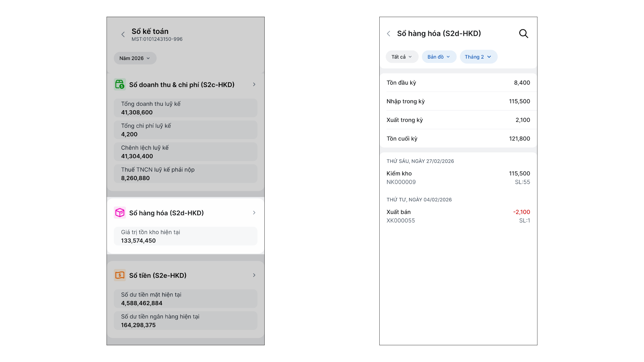This screenshot has width=644, height=362.
Task: Tap the Tồn cuối kỳ summary row
Action: [458, 138]
